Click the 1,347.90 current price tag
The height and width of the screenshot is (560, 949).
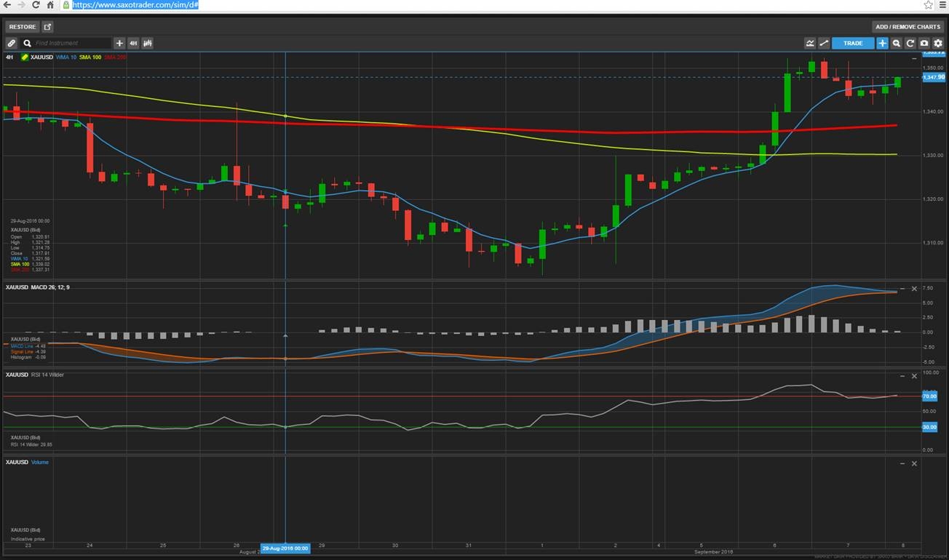click(x=933, y=77)
